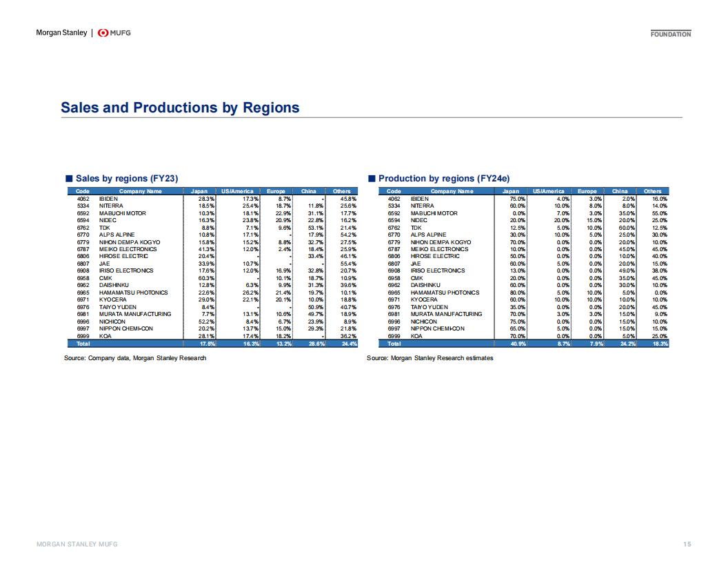The height and width of the screenshot is (563, 728).
Task: Click Production table total Europe value 7.9%
Action: point(596,344)
